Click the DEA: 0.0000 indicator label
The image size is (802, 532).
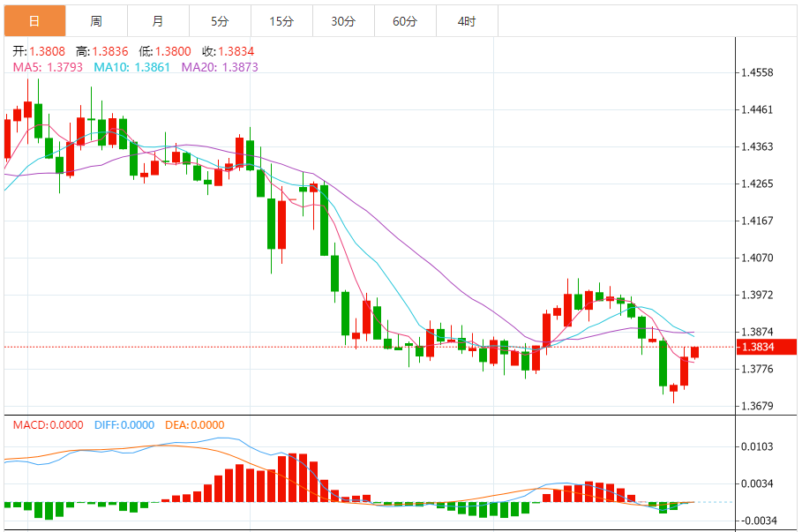point(195,425)
